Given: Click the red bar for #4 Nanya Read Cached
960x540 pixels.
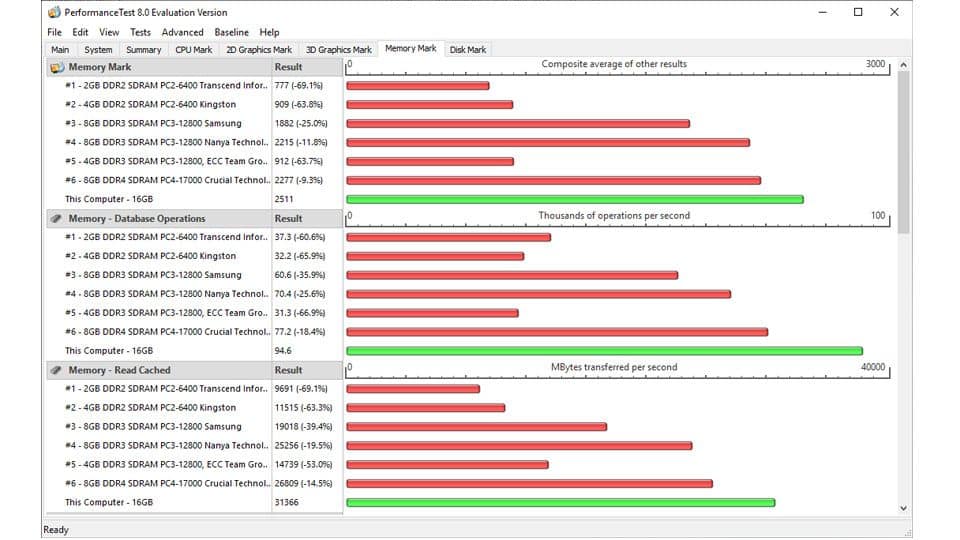Looking at the screenshot, I should click(519, 446).
